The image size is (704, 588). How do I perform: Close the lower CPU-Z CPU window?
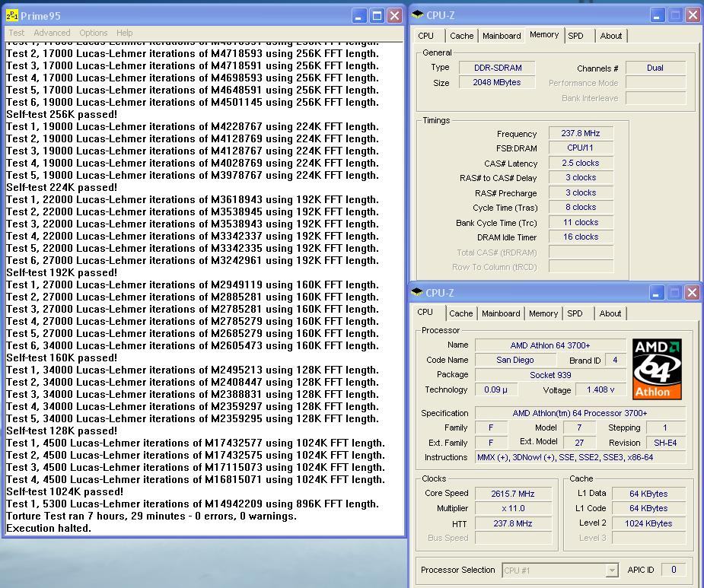point(693,293)
